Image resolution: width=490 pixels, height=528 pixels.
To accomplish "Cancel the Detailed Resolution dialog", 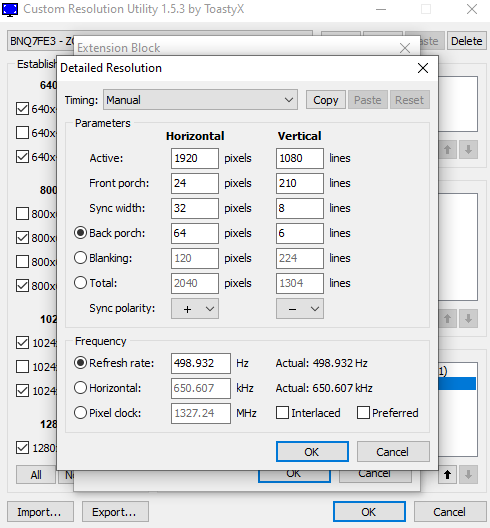I will 393,452.
